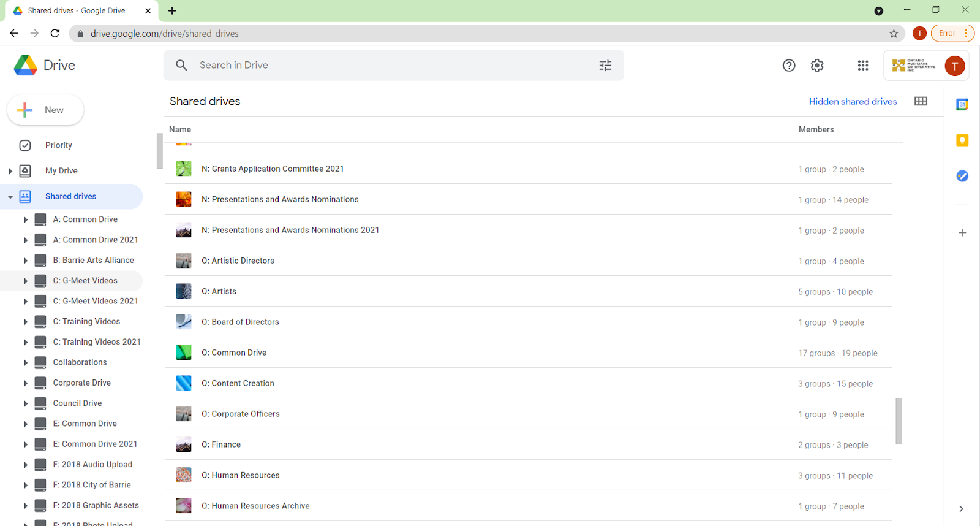
Task: Open the Chrome Error menu button
Action: point(952,34)
